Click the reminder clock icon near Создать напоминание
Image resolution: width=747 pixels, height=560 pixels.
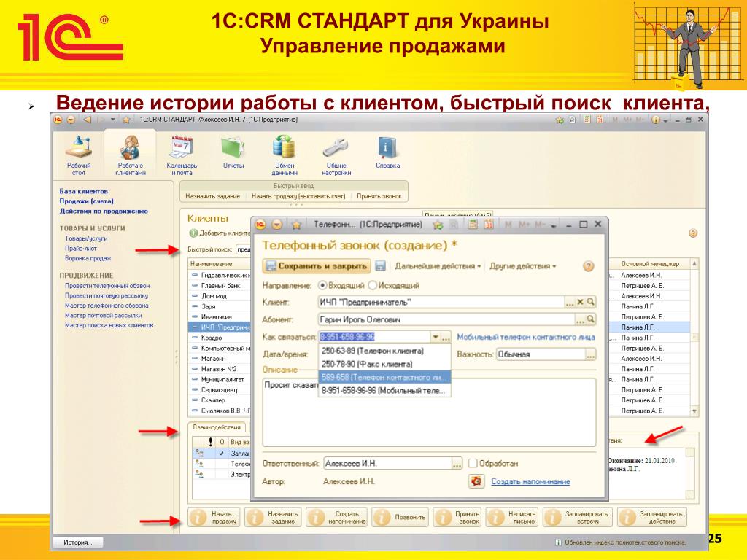[476, 481]
